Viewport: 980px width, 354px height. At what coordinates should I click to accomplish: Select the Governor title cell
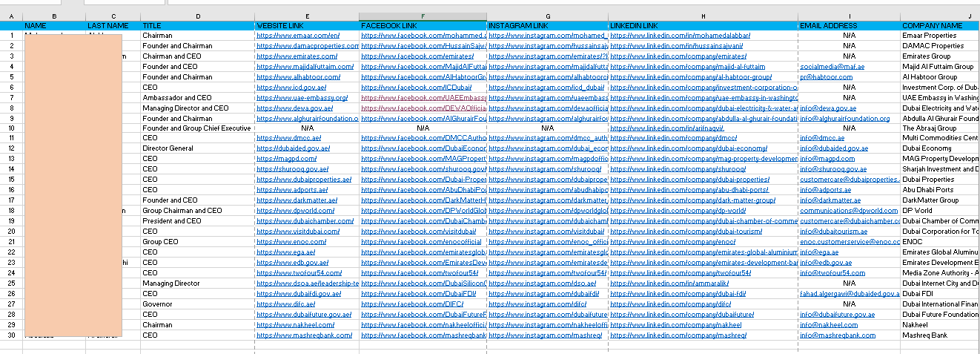(x=198, y=304)
